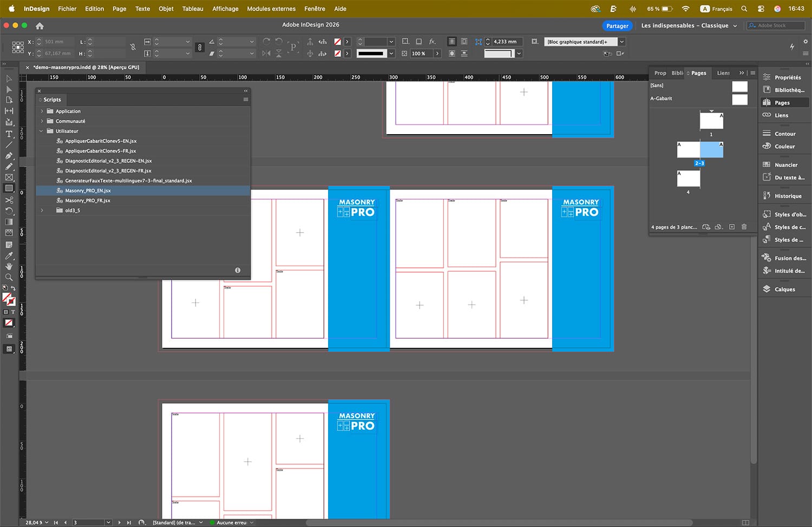Pick the Eyedropper tool
This screenshot has height=527, width=812.
click(x=9, y=256)
